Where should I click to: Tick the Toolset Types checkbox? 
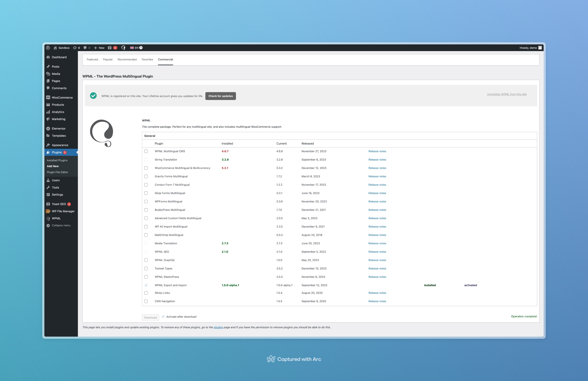coord(146,269)
